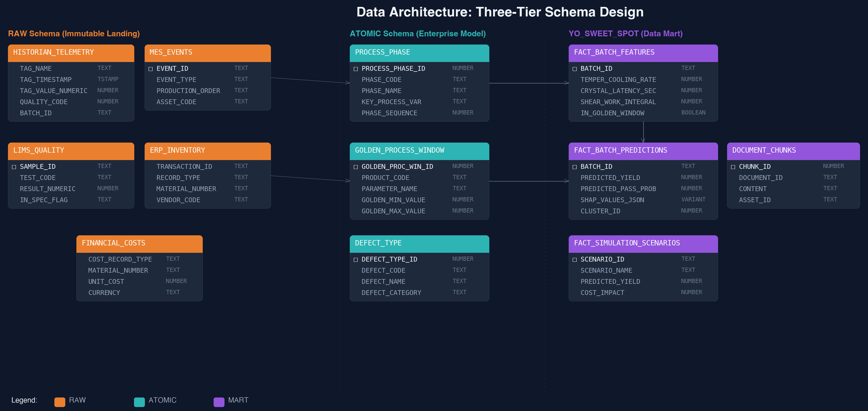Toggle the checkbox beside BATCH_ID in FACT_BATCH_PREDICTIONS

click(x=574, y=166)
